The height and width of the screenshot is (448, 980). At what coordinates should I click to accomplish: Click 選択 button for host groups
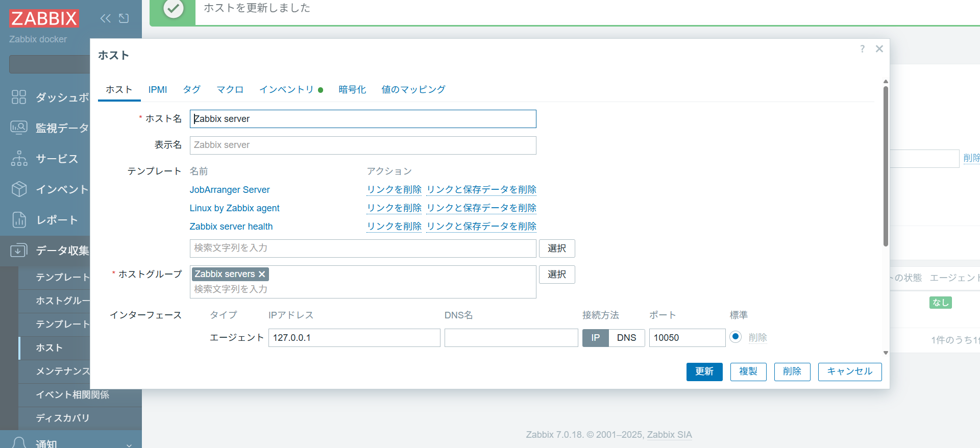pyautogui.click(x=557, y=275)
